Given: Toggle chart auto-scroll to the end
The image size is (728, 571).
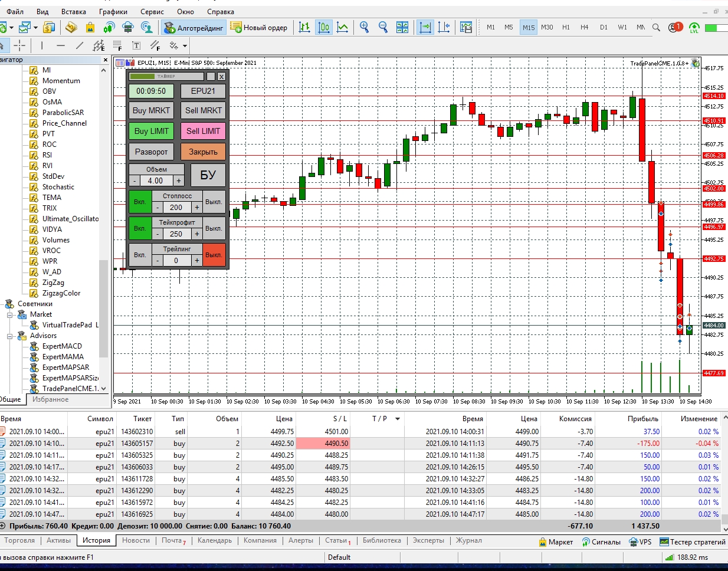Looking at the screenshot, I should [x=425, y=27].
